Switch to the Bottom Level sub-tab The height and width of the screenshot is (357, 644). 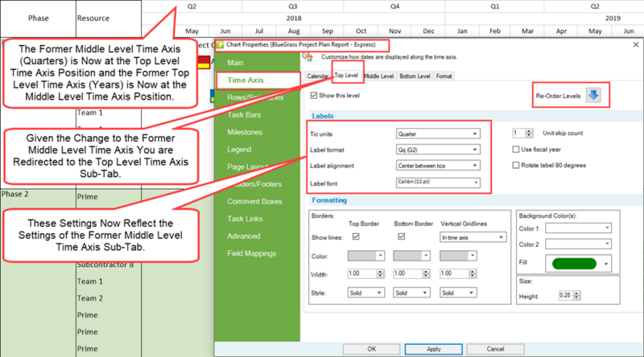pyautogui.click(x=415, y=76)
